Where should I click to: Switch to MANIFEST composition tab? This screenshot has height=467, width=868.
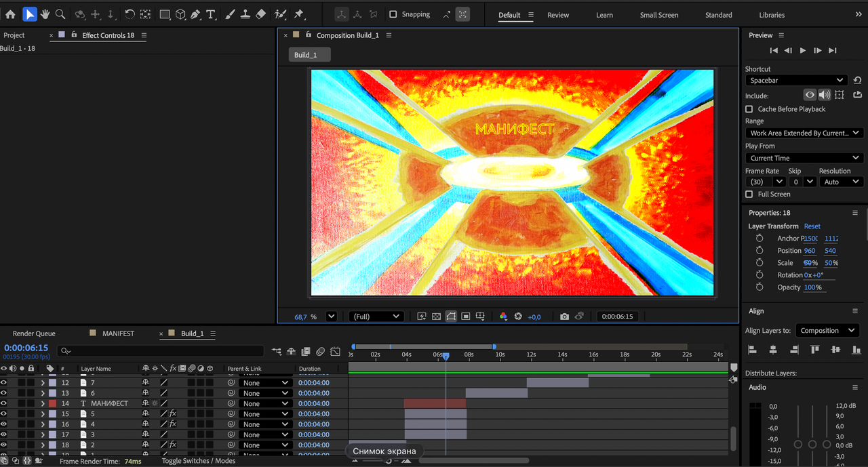click(x=118, y=333)
